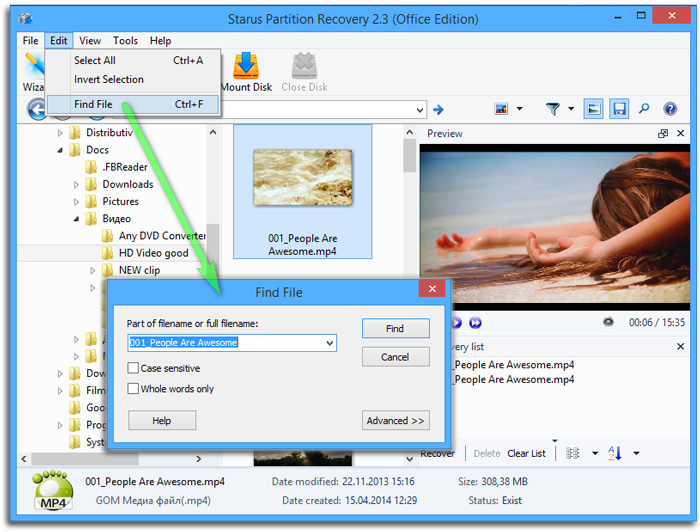Open the sort order dropdown arrow
The height and width of the screenshot is (532, 700).
636,453
